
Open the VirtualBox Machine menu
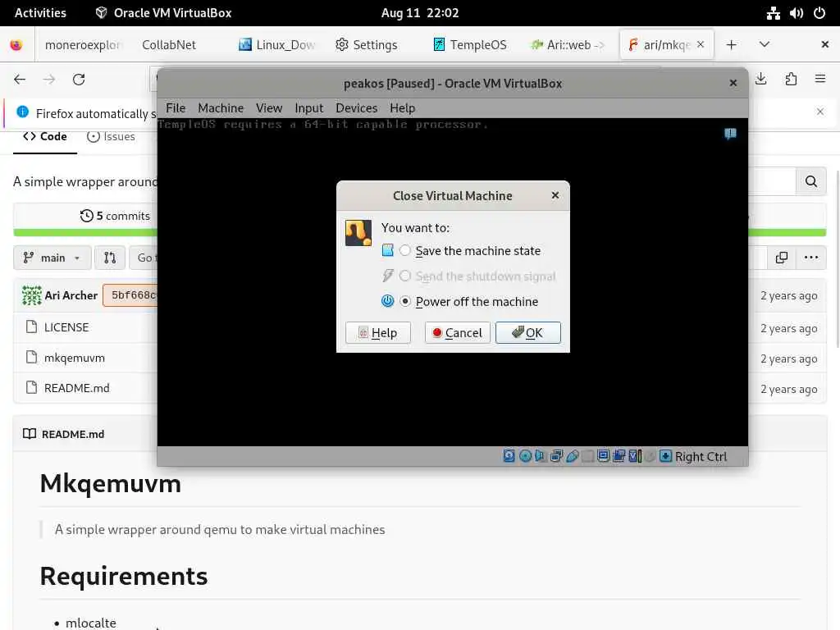pos(221,107)
